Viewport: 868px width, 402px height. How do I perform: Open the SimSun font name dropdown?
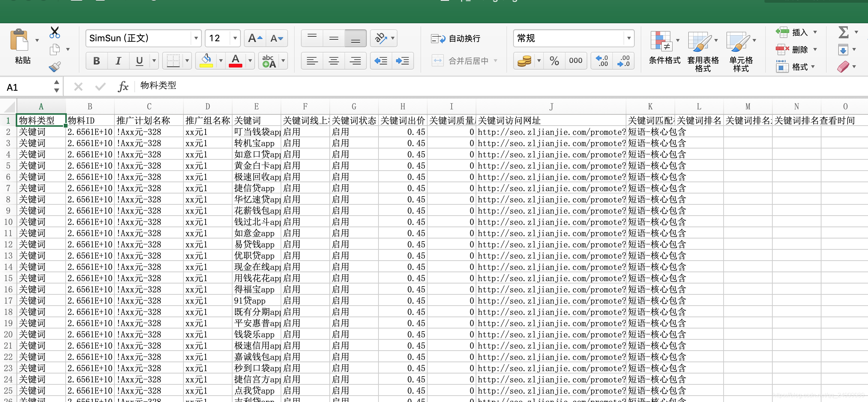pos(196,38)
